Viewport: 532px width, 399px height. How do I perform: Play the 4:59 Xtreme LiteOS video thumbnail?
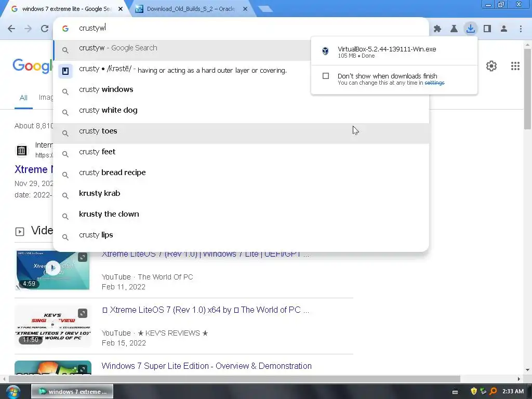(x=53, y=270)
